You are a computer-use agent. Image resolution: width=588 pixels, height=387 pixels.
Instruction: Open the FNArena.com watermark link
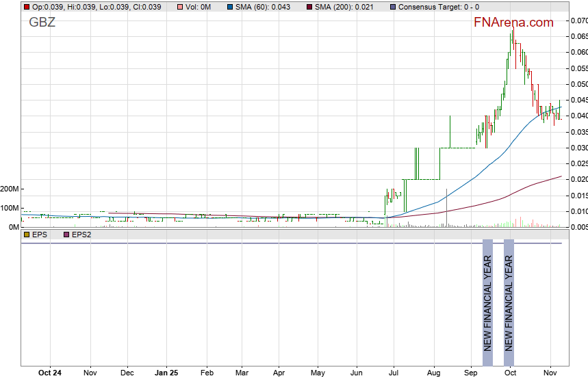coord(513,23)
